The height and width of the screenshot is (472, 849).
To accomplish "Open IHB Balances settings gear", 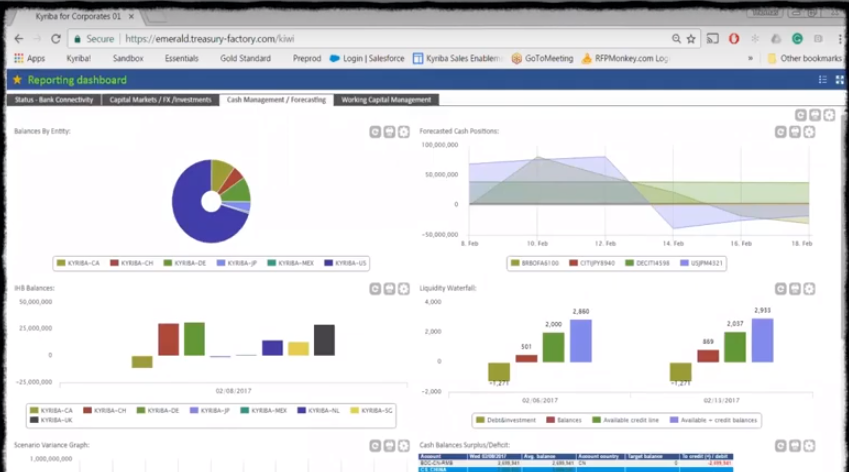I will [404, 289].
